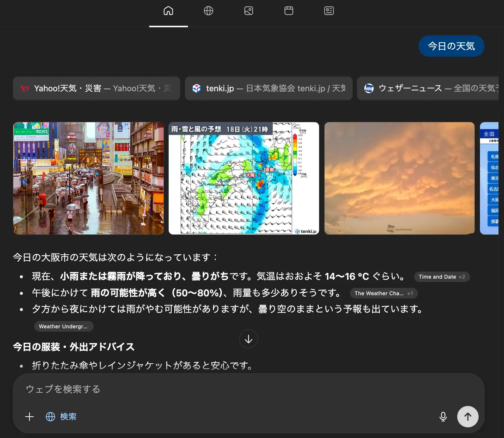Open the tenki.jp source card
This screenshot has height=438, width=504.
269,88
